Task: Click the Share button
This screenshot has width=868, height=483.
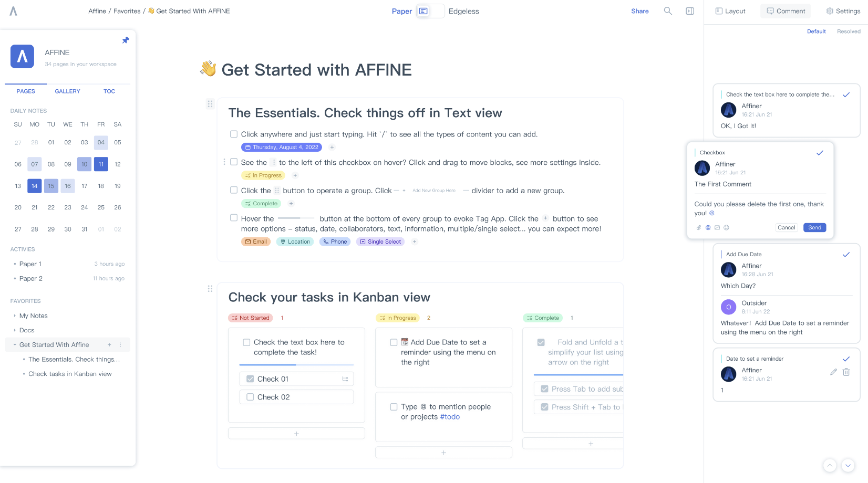Action: (x=640, y=11)
